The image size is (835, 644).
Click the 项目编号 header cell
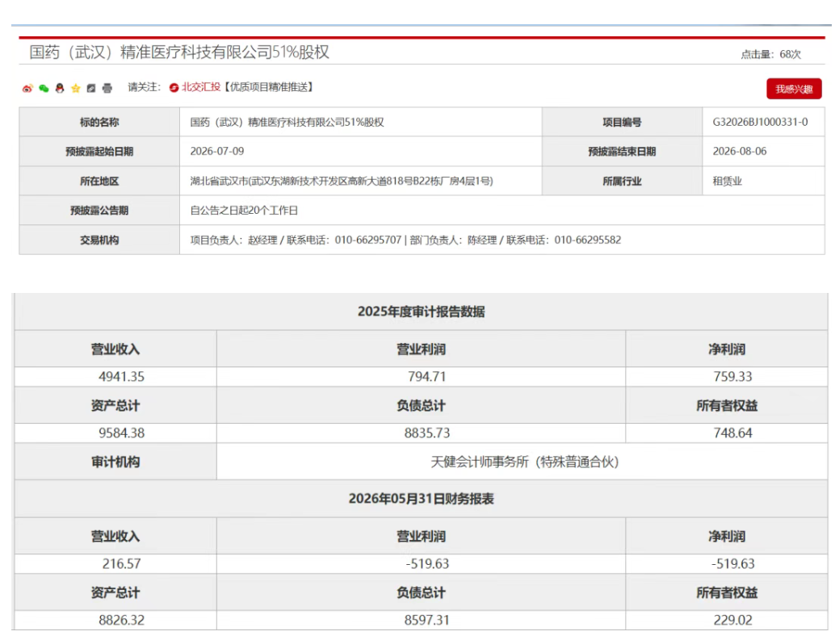click(x=622, y=122)
